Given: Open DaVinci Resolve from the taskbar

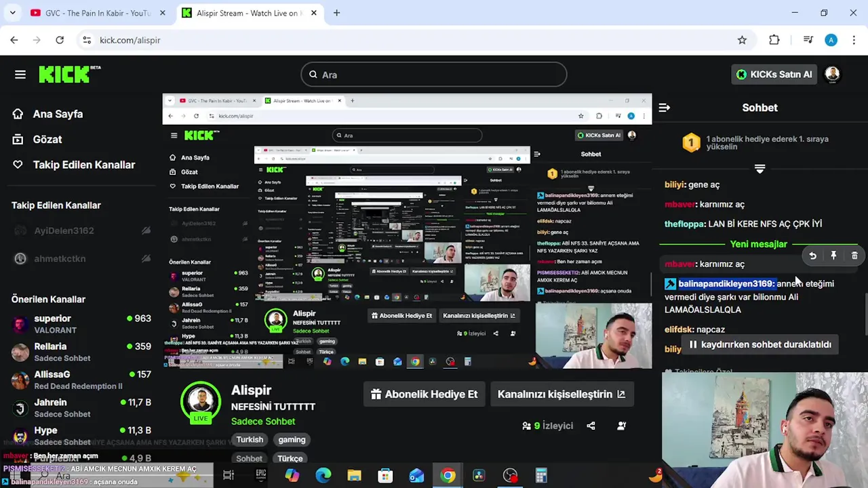Looking at the screenshot, I should tap(479, 476).
